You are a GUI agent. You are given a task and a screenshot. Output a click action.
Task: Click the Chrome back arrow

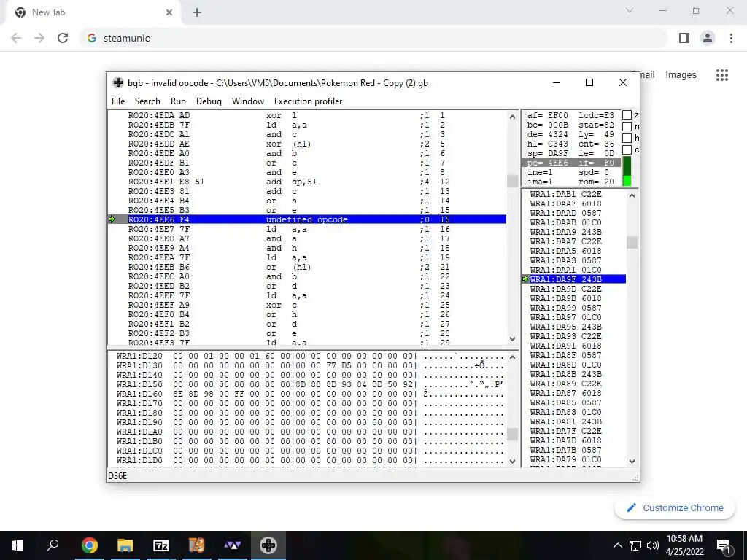pyautogui.click(x=16, y=38)
